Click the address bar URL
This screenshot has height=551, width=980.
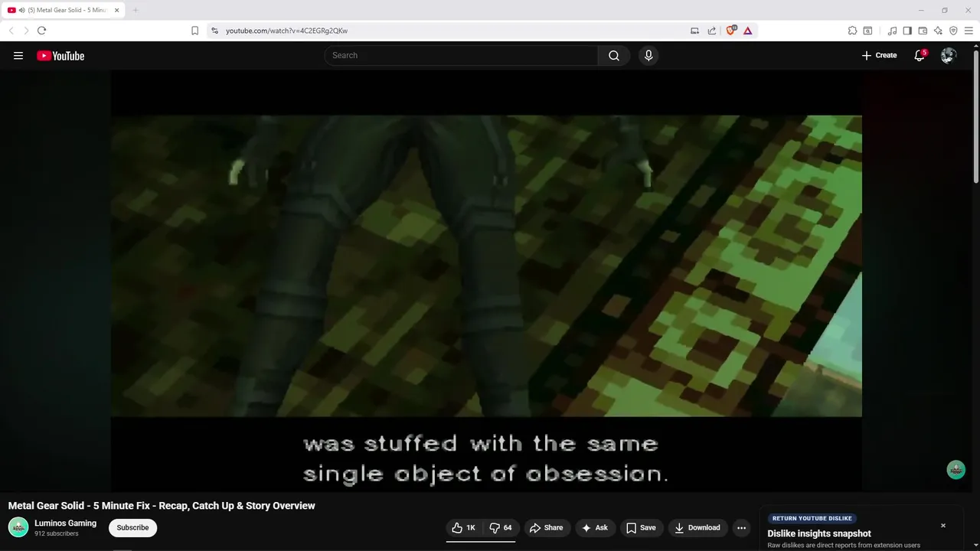pyautogui.click(x=286, y=31)
